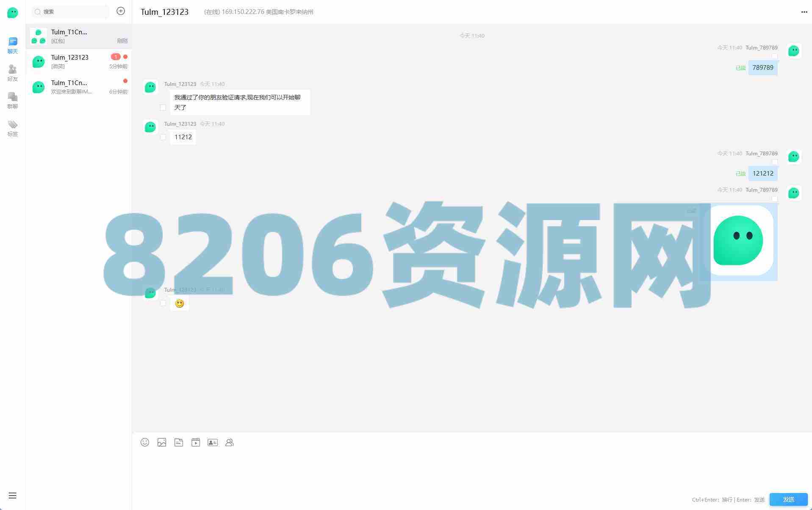Image resolution: width=812 pixels, height=510 pixels.
Task: Open 标签 tags in sidebar
Action: click(13, 128)
